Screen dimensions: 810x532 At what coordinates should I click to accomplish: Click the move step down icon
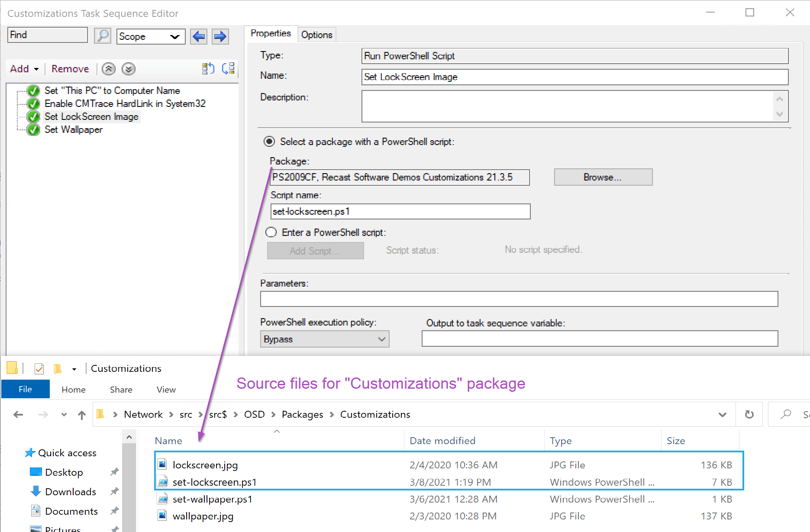(129, 69)
